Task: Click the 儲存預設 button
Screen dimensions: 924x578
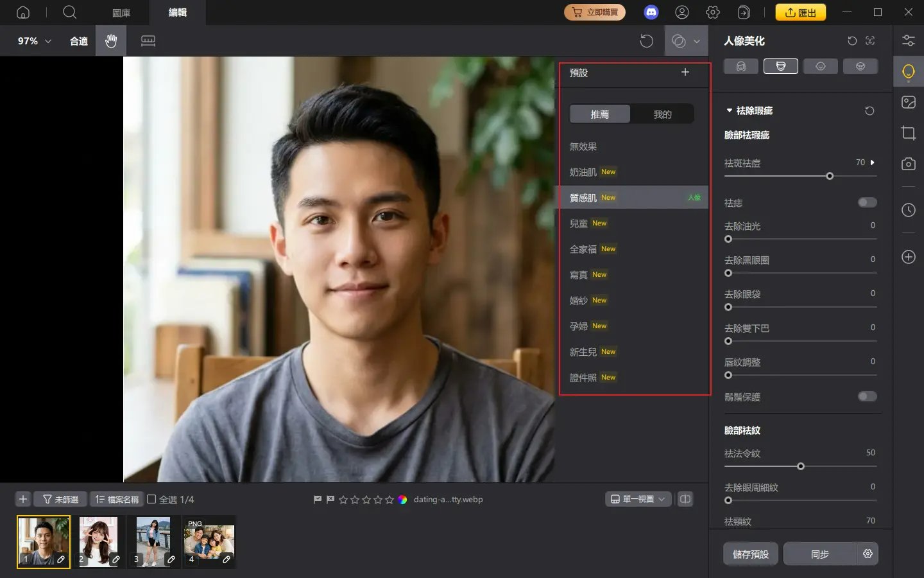Action: pyautogui.click(x=750, y=554)
